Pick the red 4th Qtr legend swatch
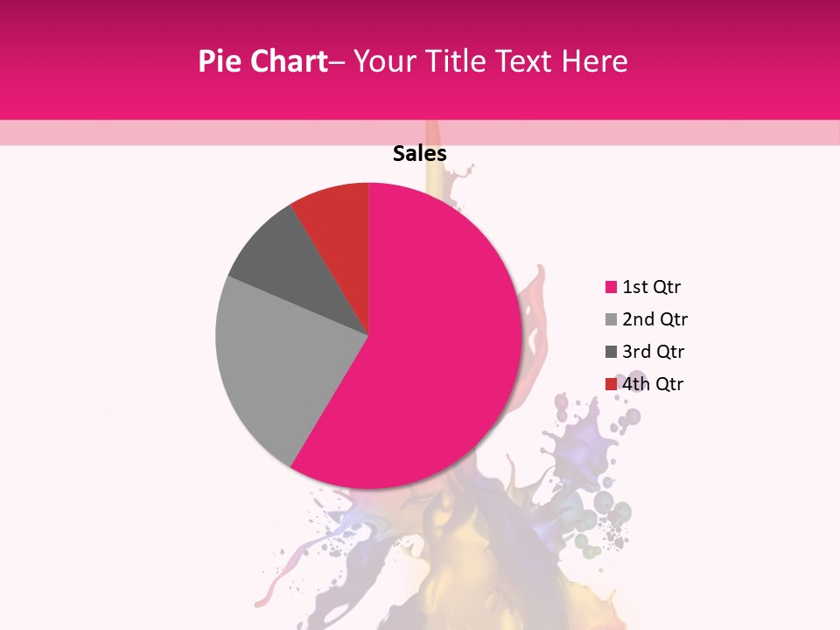This screenshot has width=840, height=630. [611, 384]
